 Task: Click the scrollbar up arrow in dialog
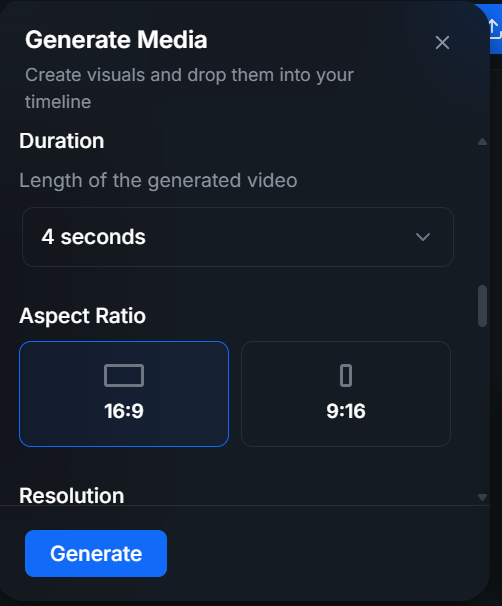[482, 142]
